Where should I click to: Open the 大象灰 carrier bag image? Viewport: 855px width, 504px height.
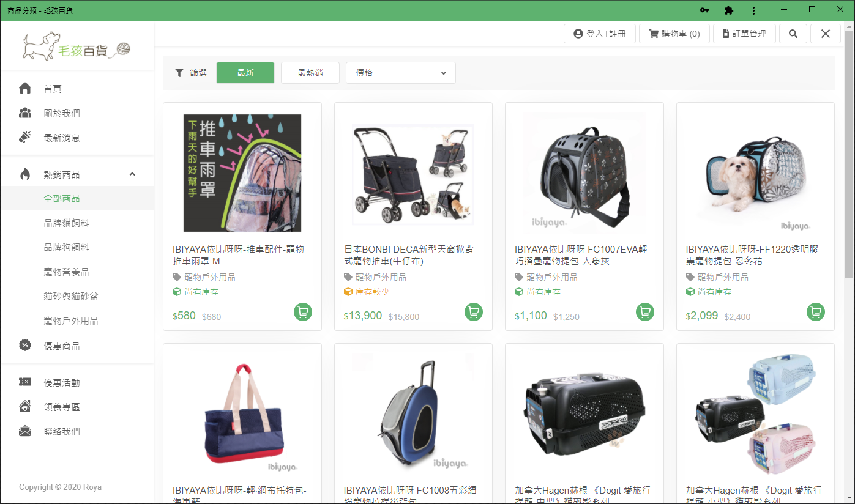(x=584, y=173)
